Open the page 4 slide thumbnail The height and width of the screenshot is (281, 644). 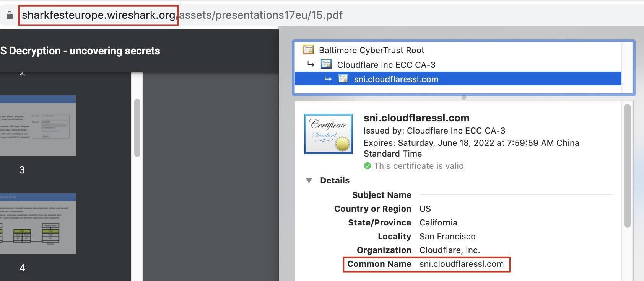click(37, 224)
